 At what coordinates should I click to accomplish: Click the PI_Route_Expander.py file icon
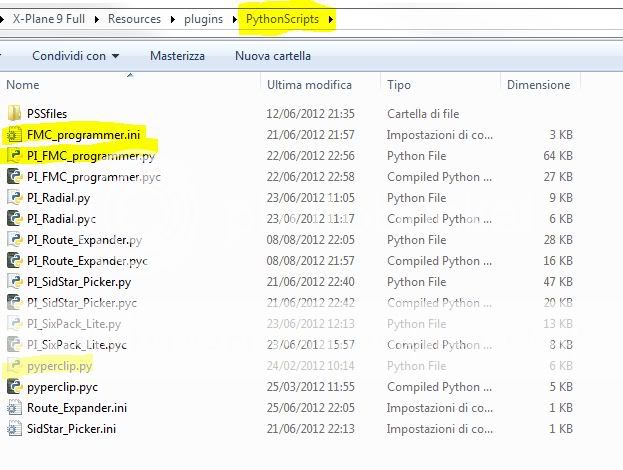pyautogui.click(x=14, y=240)
